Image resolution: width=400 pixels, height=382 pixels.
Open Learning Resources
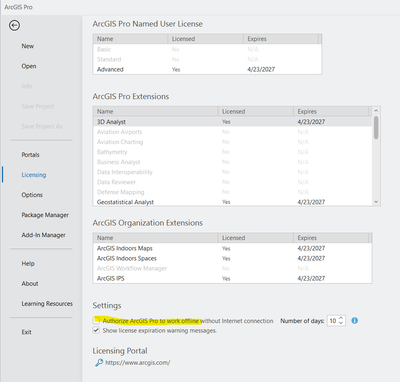click(x=47, y=304)
